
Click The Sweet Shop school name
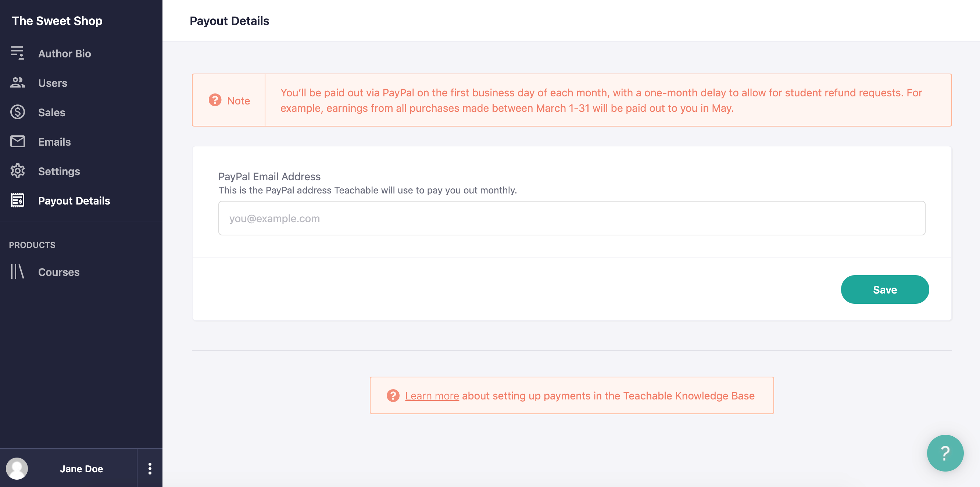[x=57, y=21]
